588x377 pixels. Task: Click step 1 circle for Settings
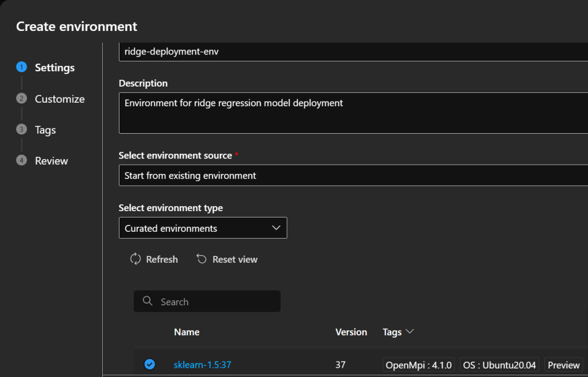22,67
